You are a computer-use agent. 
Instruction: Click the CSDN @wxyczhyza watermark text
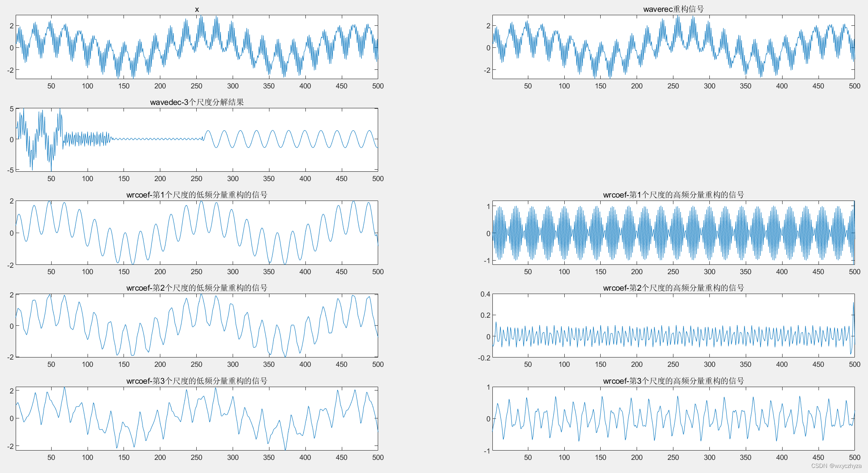(x=836, y=466)
